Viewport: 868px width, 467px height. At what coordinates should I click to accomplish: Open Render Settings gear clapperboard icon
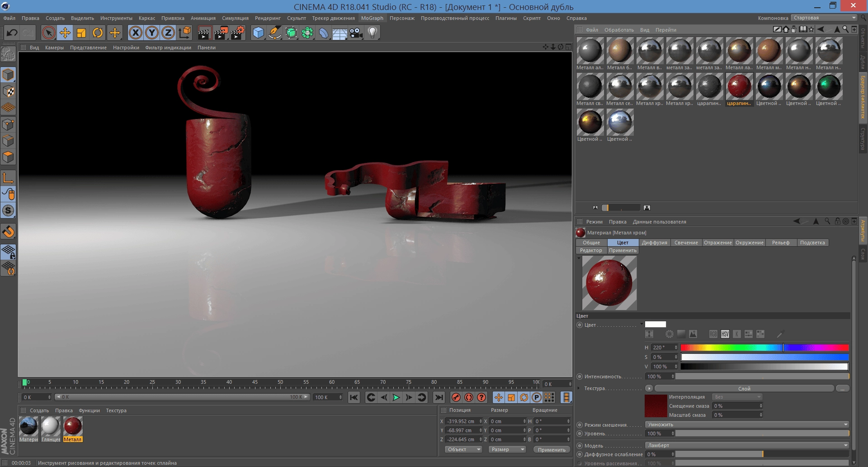pyautogui.click(x=238, y=33)
